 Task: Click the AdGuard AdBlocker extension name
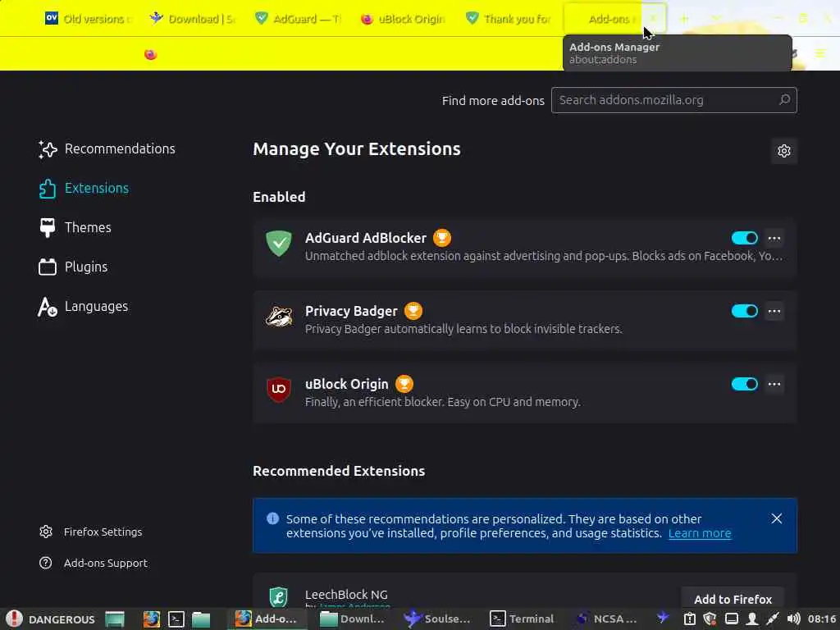click(x=366, y=238)
